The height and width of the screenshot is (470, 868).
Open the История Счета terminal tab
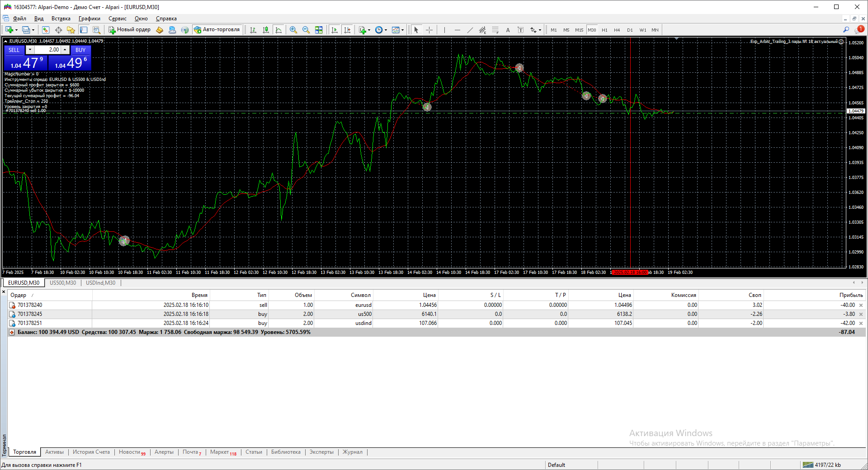pos(91,452)
